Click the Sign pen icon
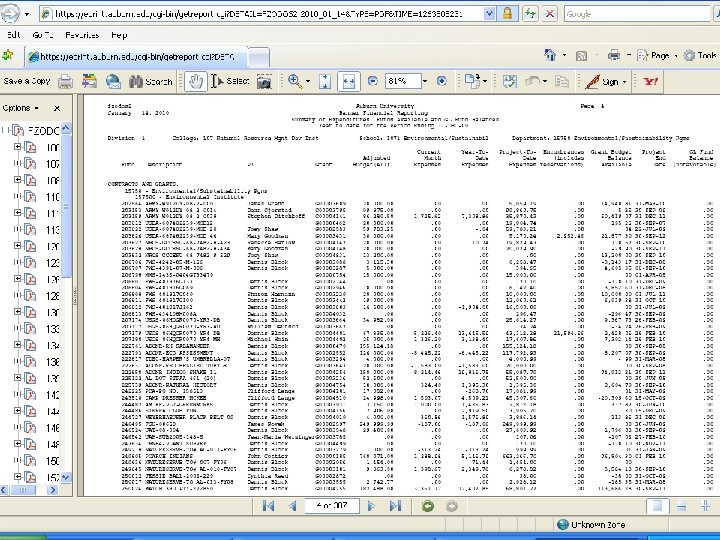 tap(592, 82)
